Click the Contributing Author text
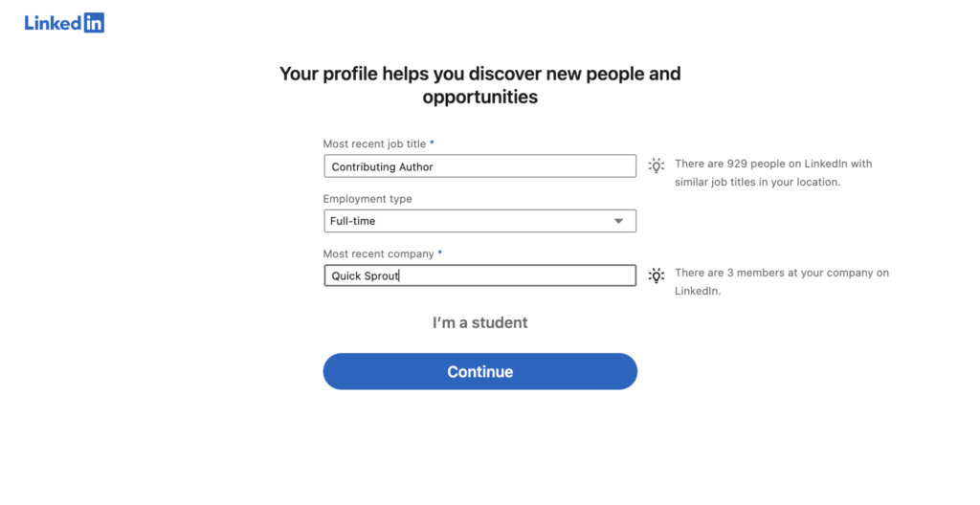The width and height of the screenshot is (980, 505). tap(382, 166)
